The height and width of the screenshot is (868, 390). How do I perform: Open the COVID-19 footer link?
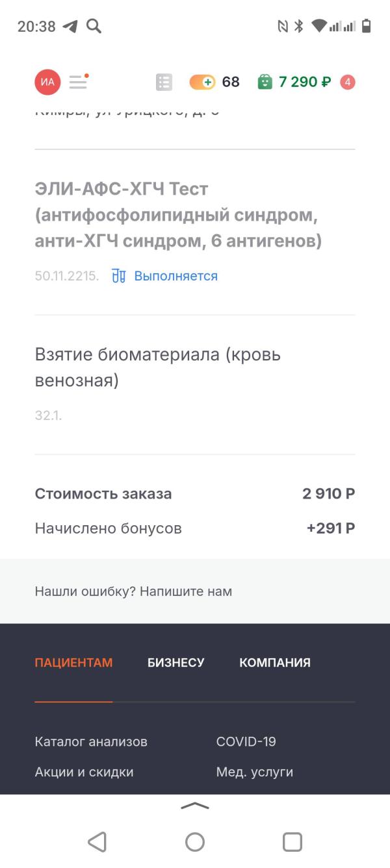pos(246,741)
